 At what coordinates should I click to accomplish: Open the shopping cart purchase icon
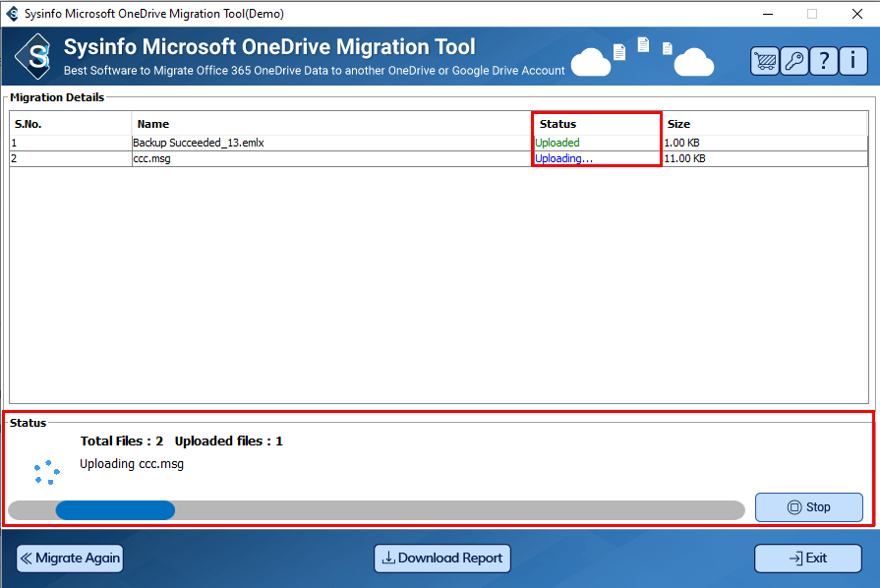click(x=764, y=61)
